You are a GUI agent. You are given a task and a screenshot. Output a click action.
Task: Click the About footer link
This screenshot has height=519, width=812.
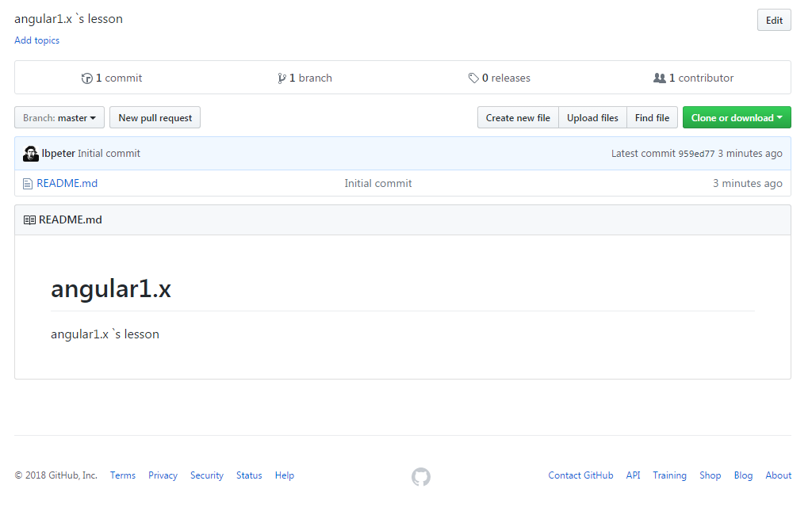coord(779,475)
